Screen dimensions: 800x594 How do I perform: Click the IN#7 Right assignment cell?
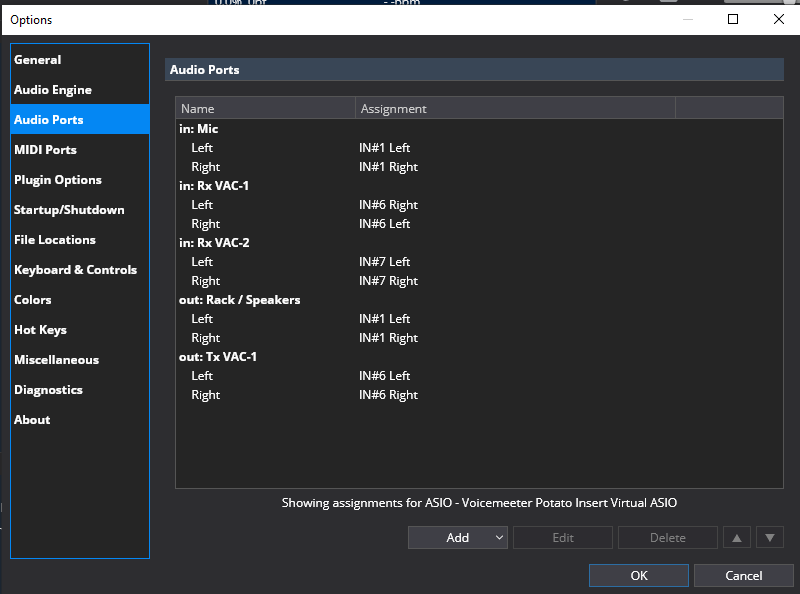tap(388, 281)
